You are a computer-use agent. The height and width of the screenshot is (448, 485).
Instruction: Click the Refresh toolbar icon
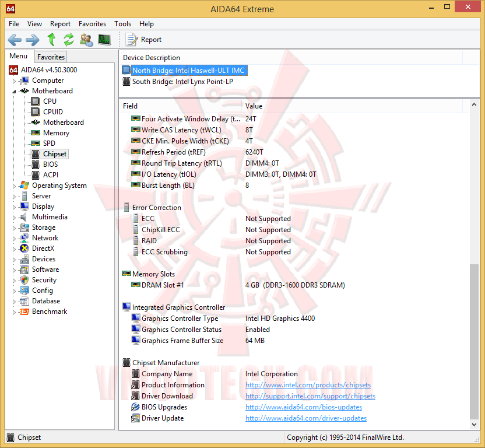tap(69, 40)
